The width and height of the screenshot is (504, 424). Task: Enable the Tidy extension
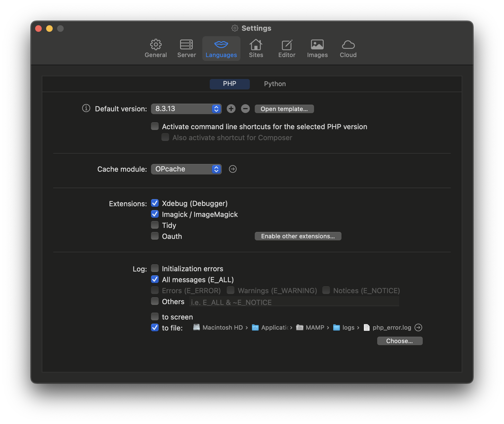[155, 225]
